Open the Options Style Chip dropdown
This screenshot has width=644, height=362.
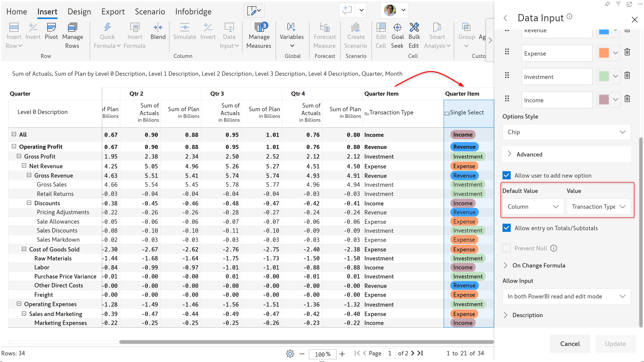point(566,132)
